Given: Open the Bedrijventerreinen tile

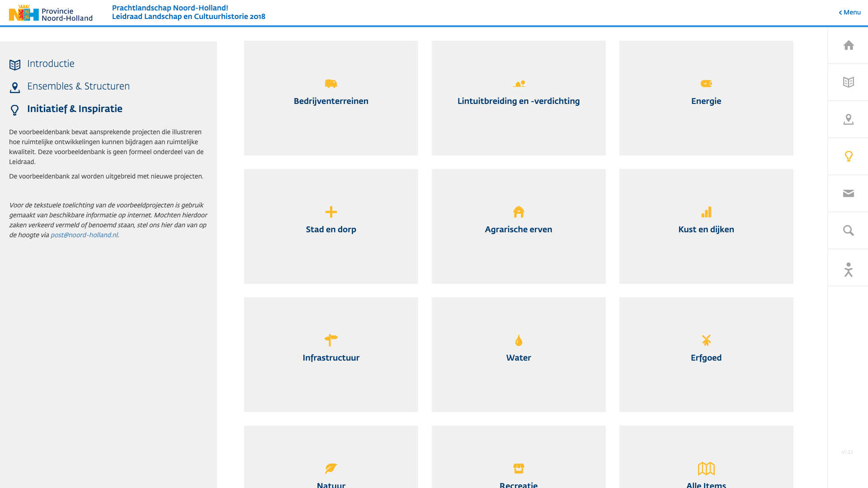Looking at the screenshot, I should [331, 98].
